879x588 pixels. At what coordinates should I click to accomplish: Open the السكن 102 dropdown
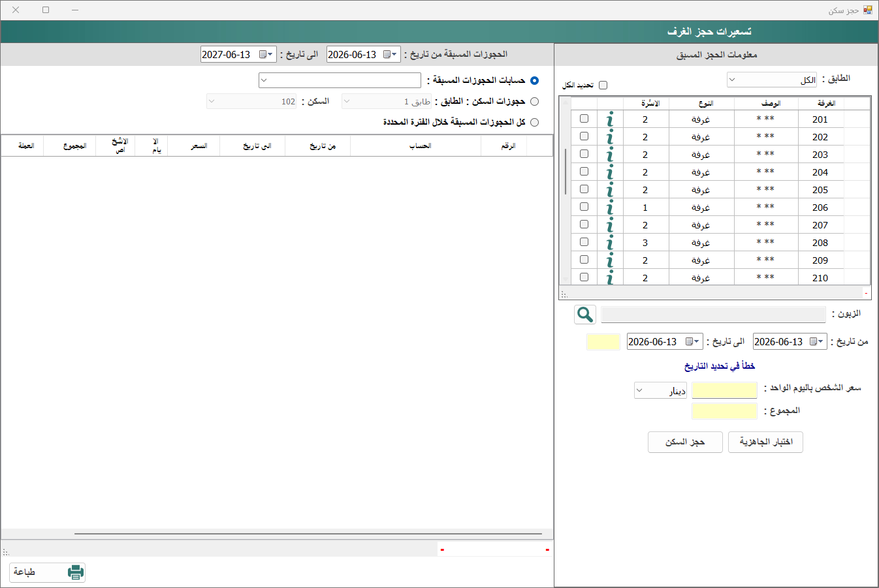tap(251, 101)
